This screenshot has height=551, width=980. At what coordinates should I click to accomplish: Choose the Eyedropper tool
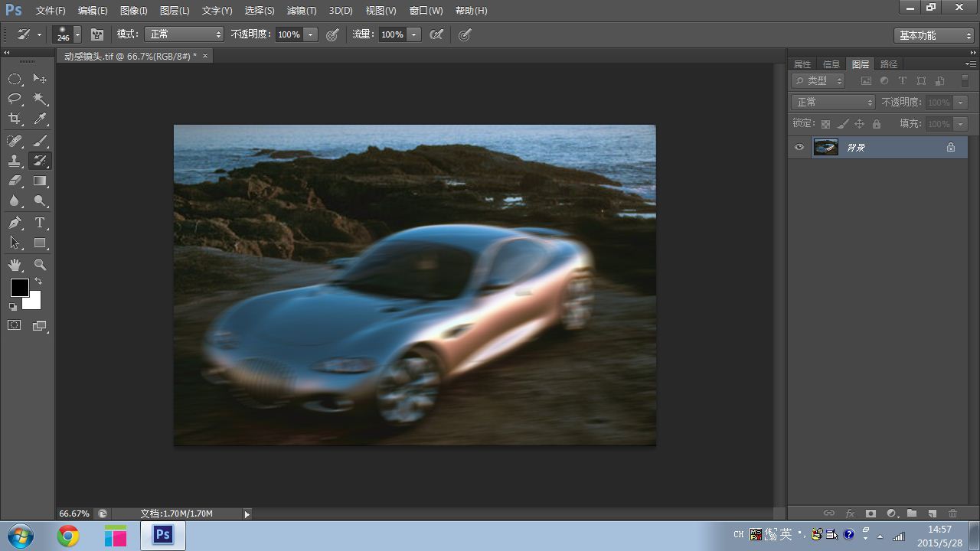[x=40, y=119]
